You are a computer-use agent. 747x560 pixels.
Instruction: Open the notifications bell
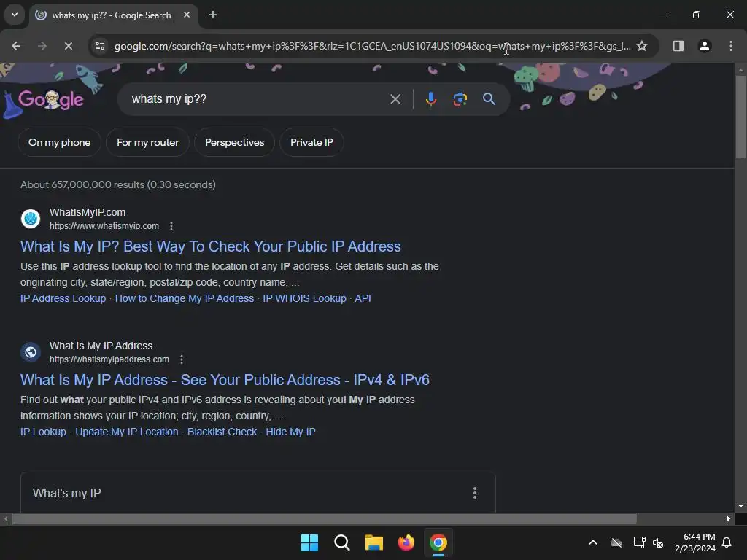click(727, 542)
